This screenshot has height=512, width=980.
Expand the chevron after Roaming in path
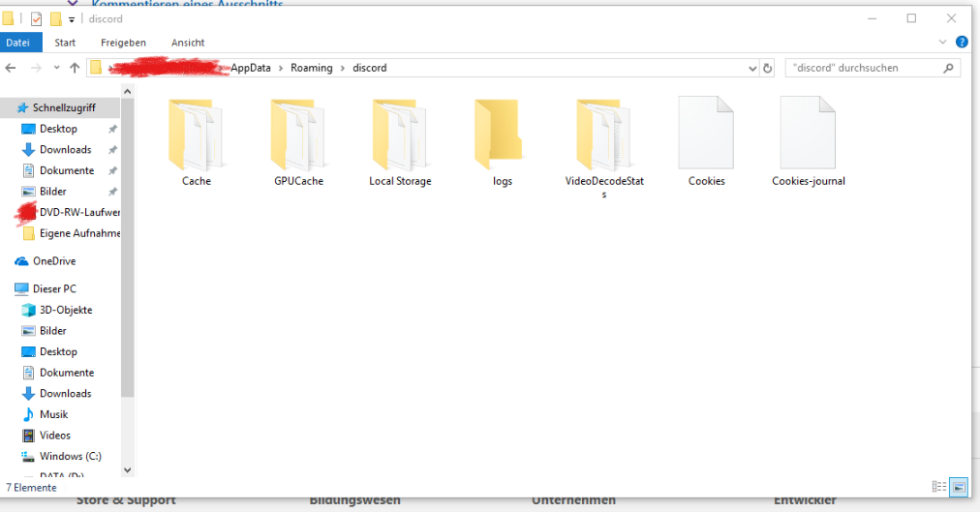click(343, 68)
